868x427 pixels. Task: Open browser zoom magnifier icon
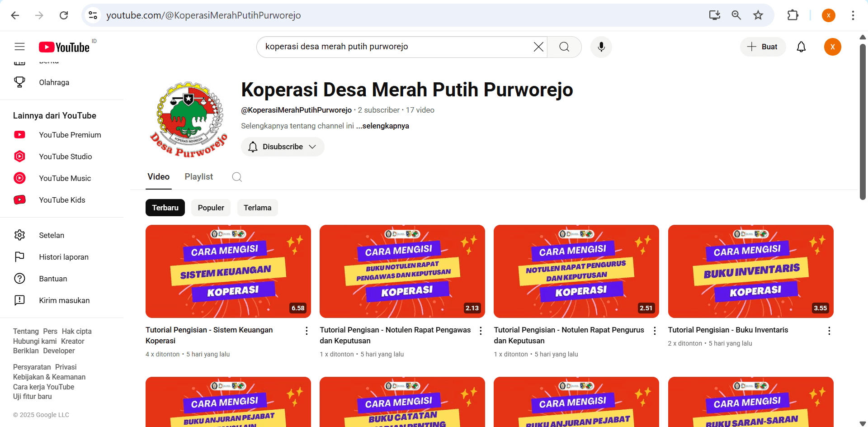736,15
